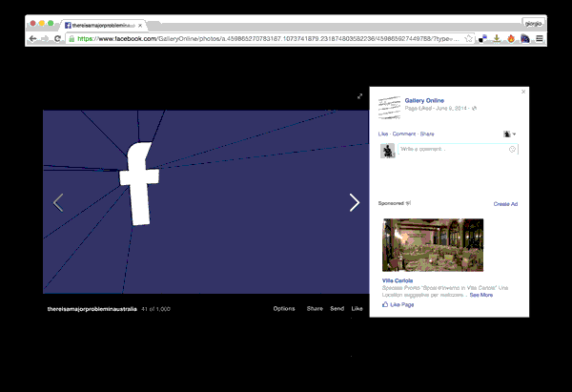This screenshot has width=572, height=392.
Task: Click the flame extension icon in toolbar
Action: (511, 39)
